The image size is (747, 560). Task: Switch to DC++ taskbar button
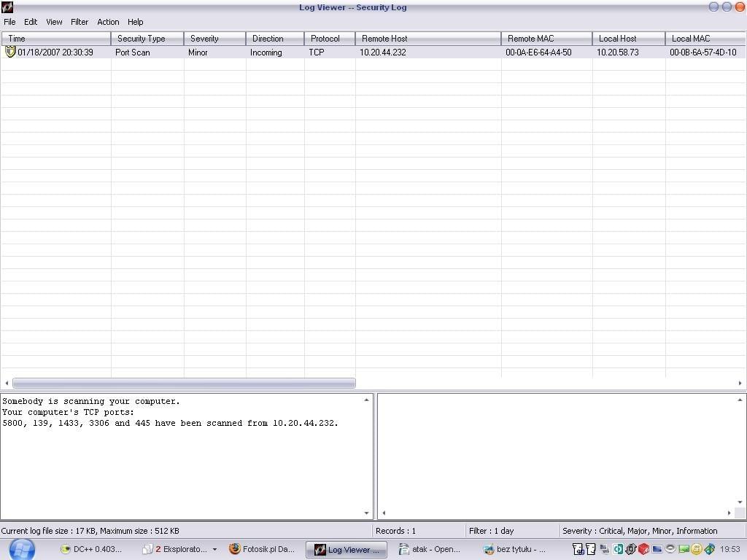point(92,550)
